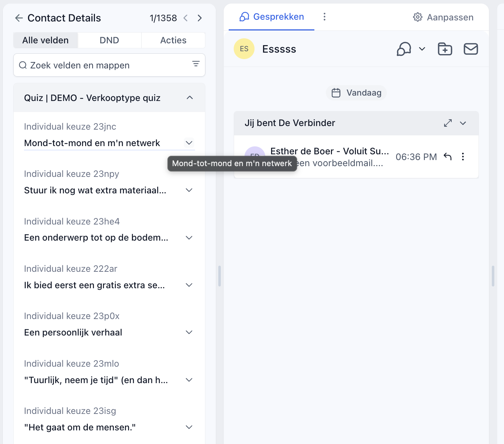Switch to the Alle velden tab
This screenshot has height=444, width=504.
(x=46, y=40)
